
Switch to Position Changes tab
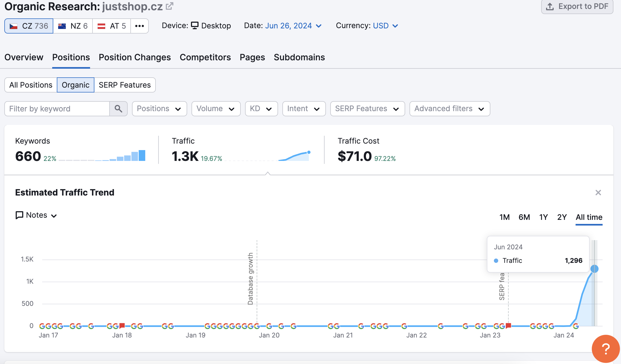pos(135,57)
